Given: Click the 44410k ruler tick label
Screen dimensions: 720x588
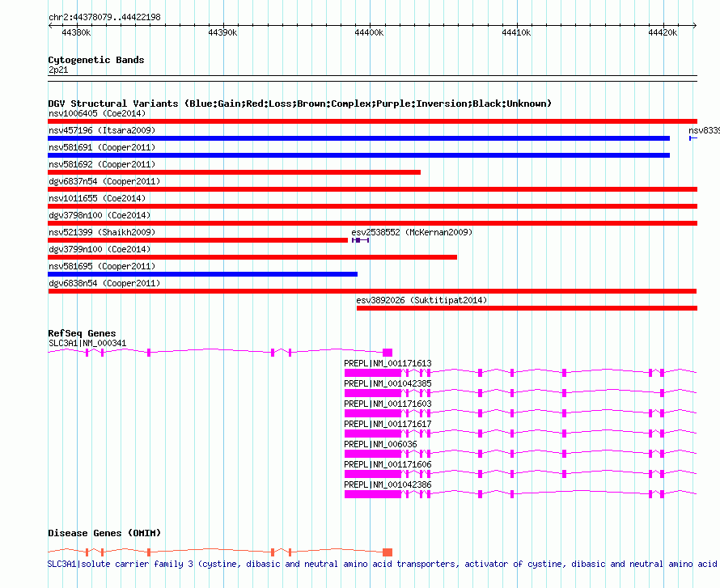Looking at the screenshot, I should (x=516, y=32).
